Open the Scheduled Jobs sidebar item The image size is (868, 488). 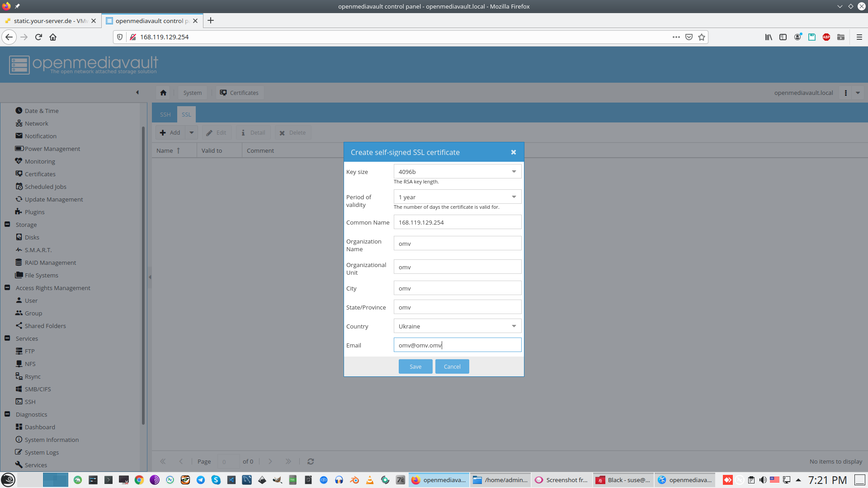click(x=45, y=187)
